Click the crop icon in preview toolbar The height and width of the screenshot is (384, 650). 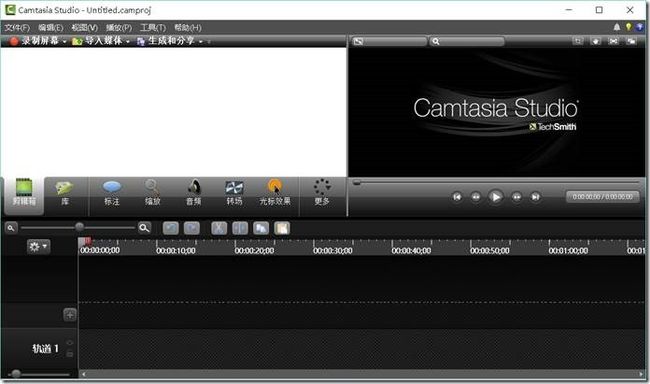[x=578, y=41]
